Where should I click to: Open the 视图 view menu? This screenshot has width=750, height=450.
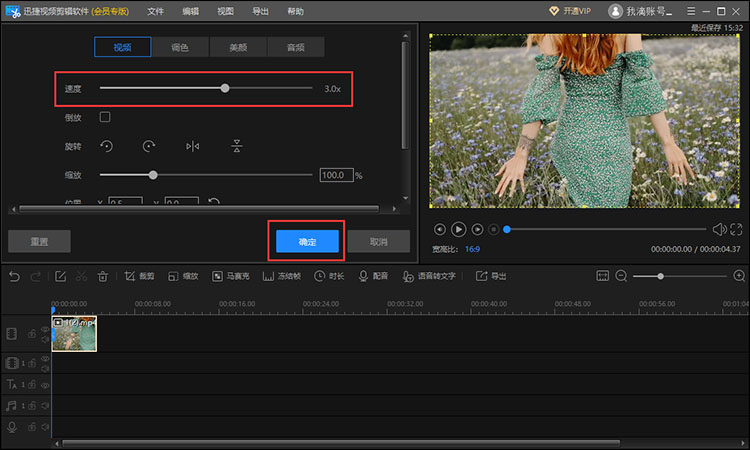click(225, 11)
